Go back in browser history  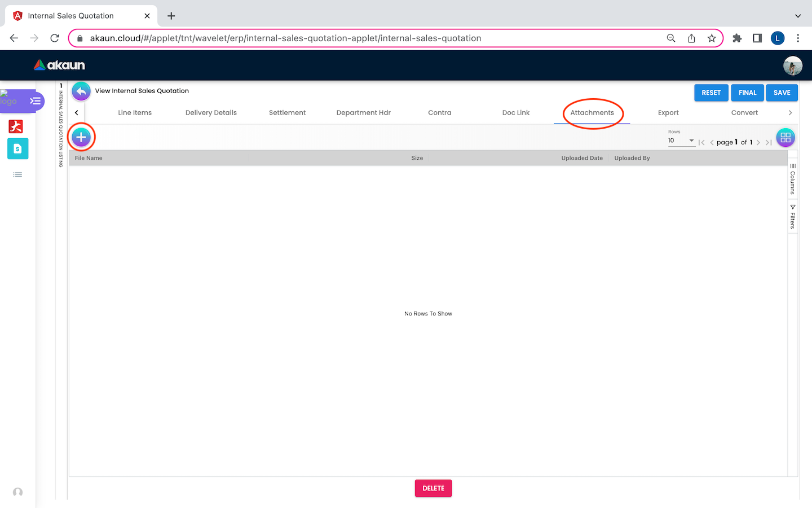[14, 38]
